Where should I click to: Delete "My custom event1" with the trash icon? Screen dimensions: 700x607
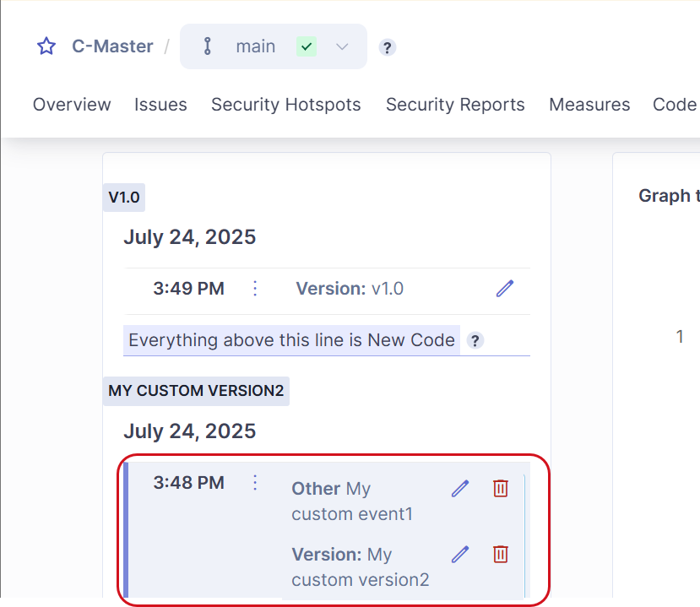coord(500,488)
